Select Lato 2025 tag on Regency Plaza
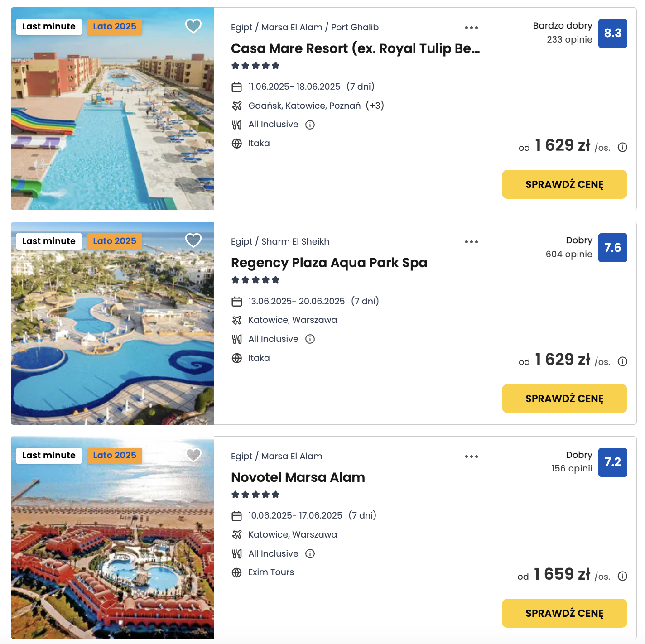The width and height of the screenshot is (645, 644). point(115,241)
